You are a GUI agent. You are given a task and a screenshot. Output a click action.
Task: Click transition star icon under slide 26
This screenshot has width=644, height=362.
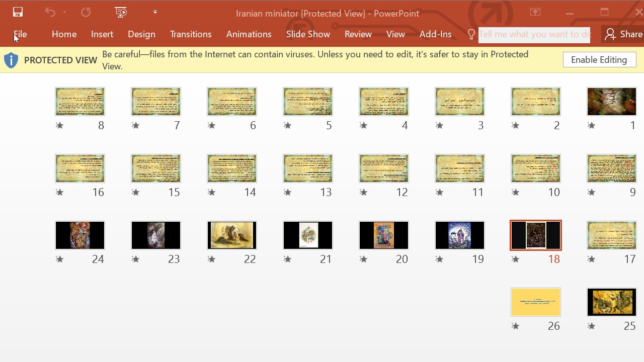pyautogui.click(x=515, y=326)
